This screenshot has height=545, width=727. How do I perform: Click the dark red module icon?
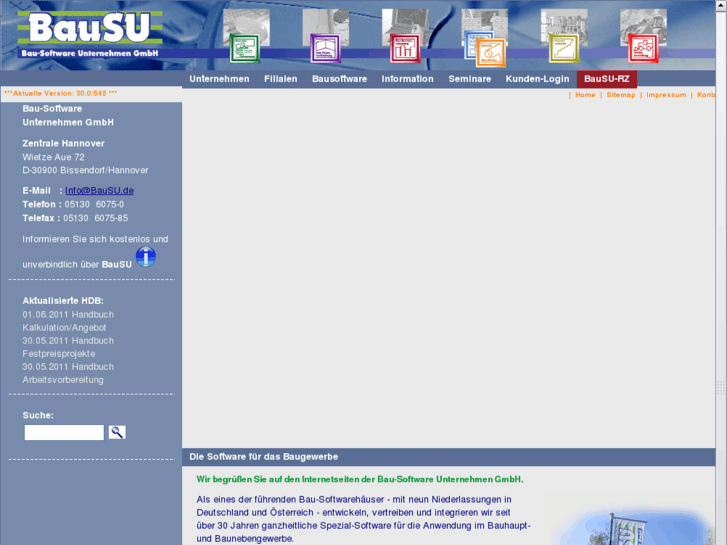[405, 48]
